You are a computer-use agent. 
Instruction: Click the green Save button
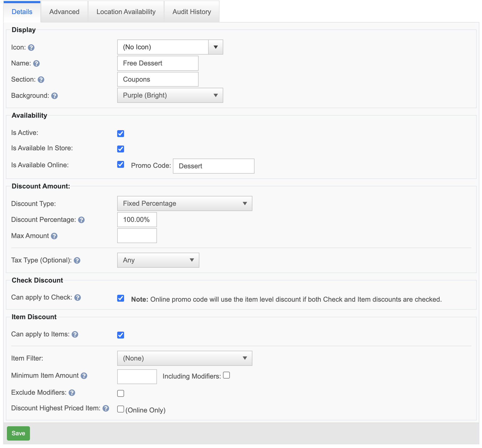(18, 433)
